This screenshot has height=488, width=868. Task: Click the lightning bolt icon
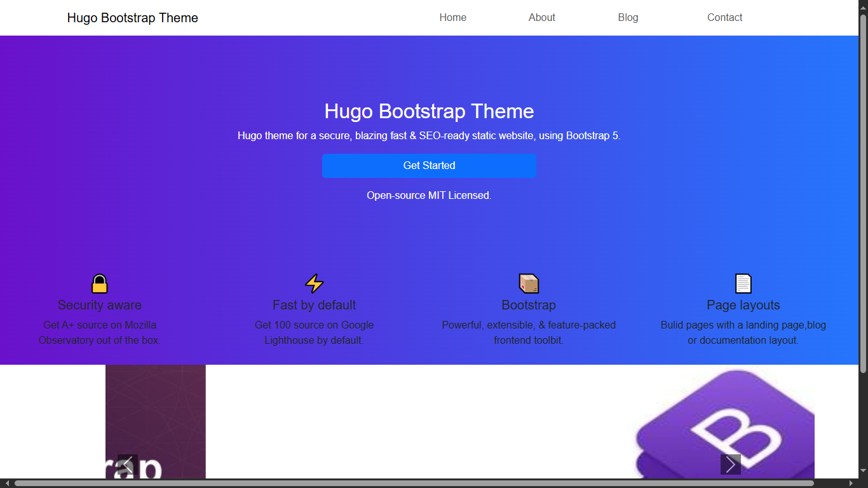point(314,283)
